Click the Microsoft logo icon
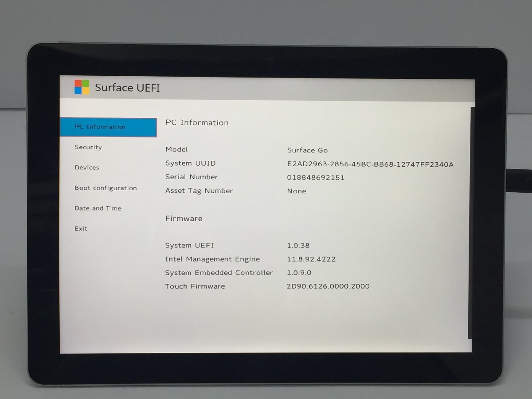 [82, 87]
